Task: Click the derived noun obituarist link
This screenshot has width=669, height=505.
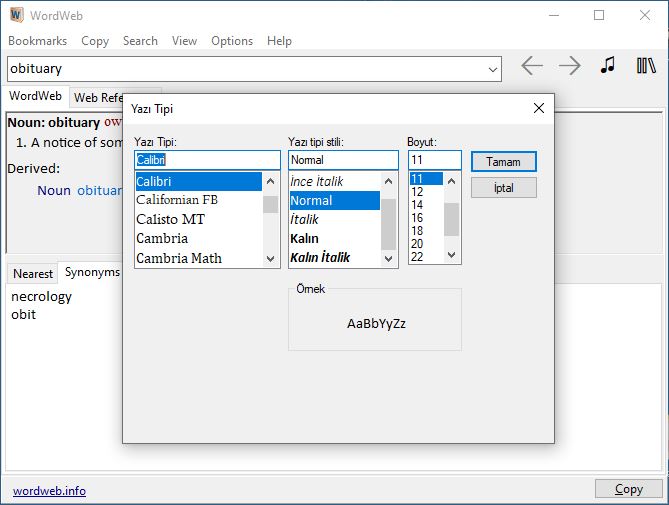Action: [100, 191]
